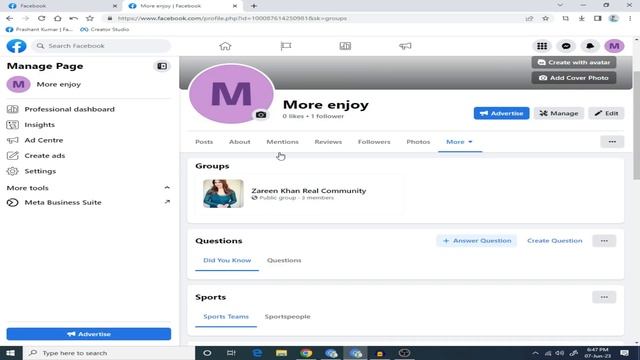Open the account avatar M in top bar

[614, 46]
